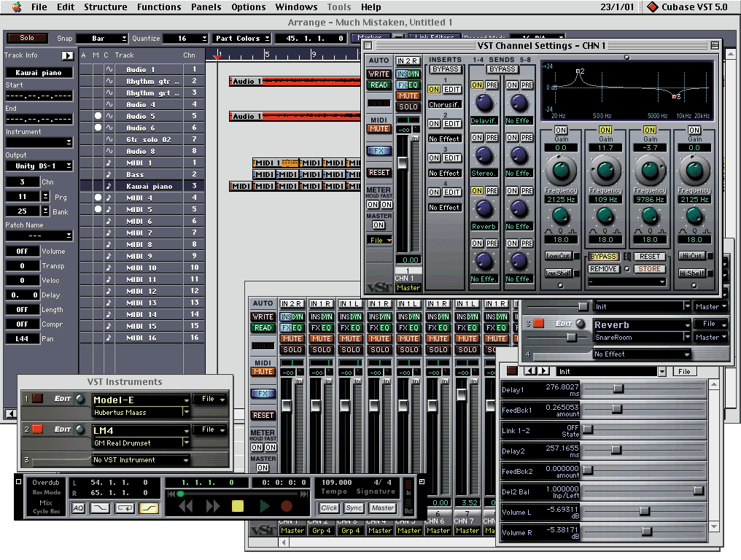The height and width of the screenshot is (560, 741).
Task: Toggle the Cycle loop icon in transport
Action: tap(125, 508)
